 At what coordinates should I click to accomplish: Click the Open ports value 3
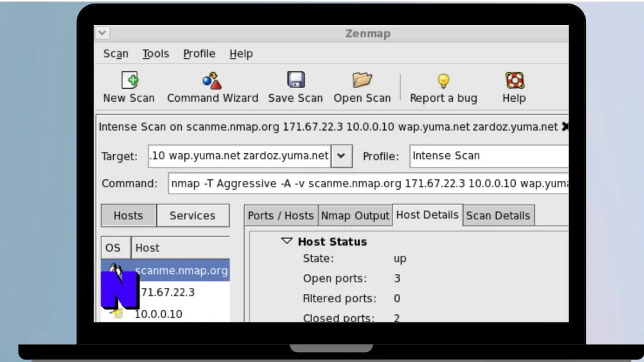(x=397, y=278)
